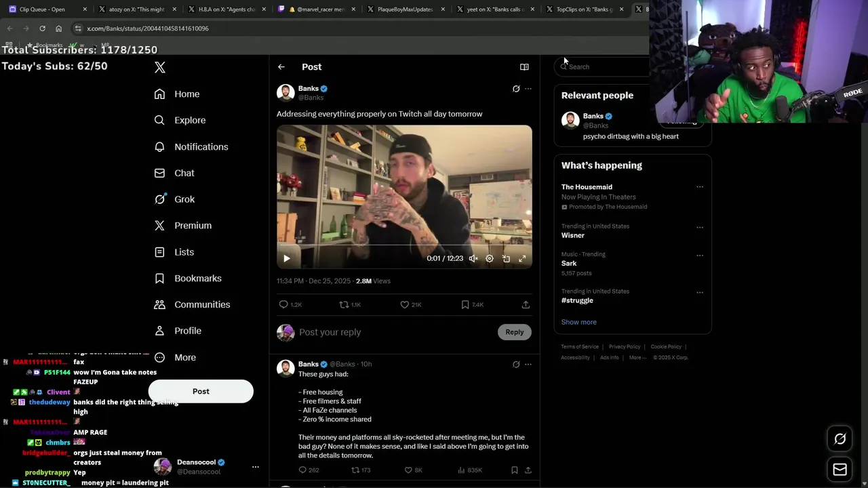Click the white Post button
The height and width of the screenshot is (488, 868).
click(x=201, y=391)
